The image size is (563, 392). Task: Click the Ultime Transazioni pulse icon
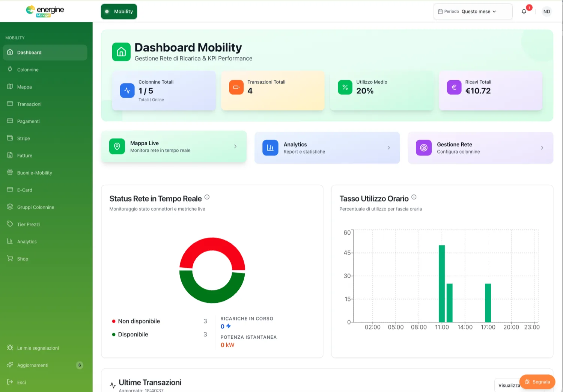click(x=113, y=385)
